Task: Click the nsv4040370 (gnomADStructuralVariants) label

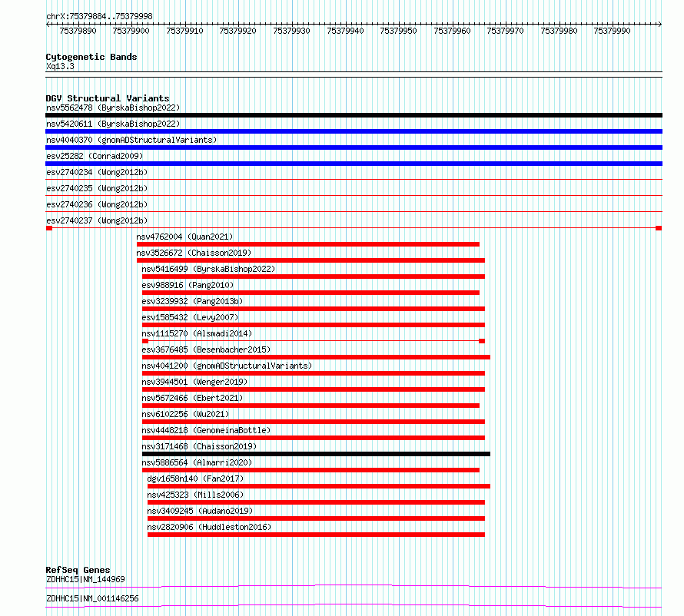Action: coord(131,140)
